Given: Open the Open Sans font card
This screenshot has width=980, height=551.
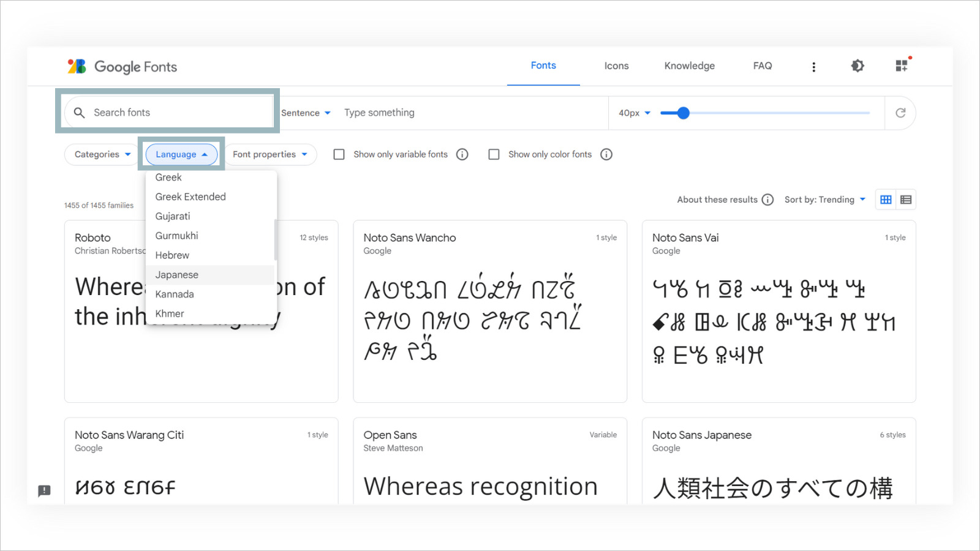Looking at the screenshot, I should tap(490, 461).
